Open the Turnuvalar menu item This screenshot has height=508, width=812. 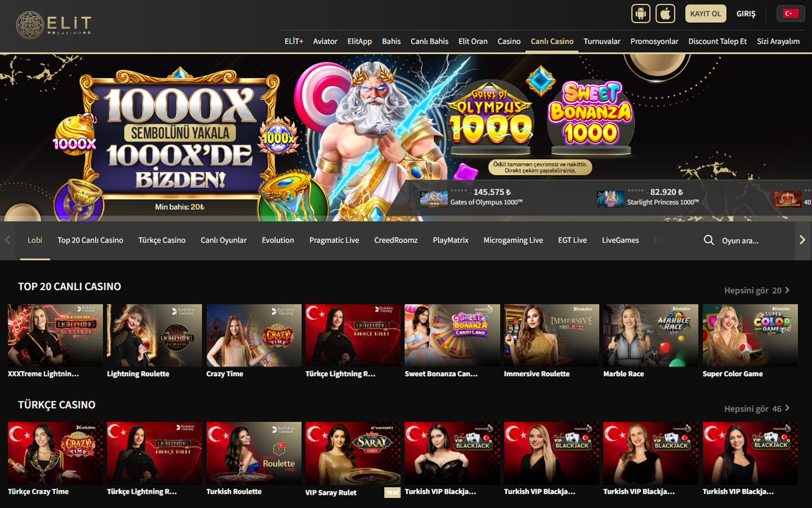pyautogui.click(x=602, y=41)
